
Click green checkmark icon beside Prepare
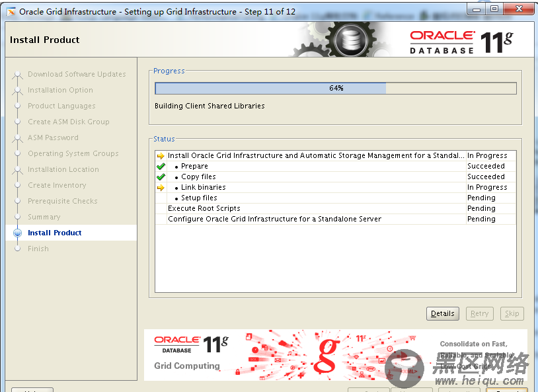coord(161,167)
